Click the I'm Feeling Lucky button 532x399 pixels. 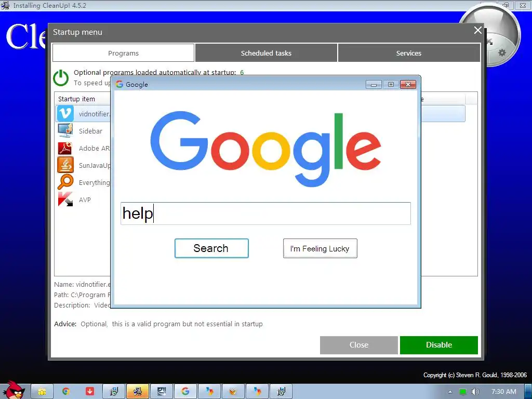point(320,248)
